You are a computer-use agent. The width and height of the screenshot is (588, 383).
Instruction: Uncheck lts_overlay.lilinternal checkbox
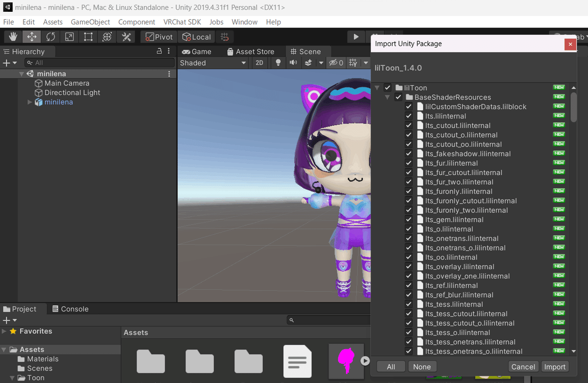[409, 267]
